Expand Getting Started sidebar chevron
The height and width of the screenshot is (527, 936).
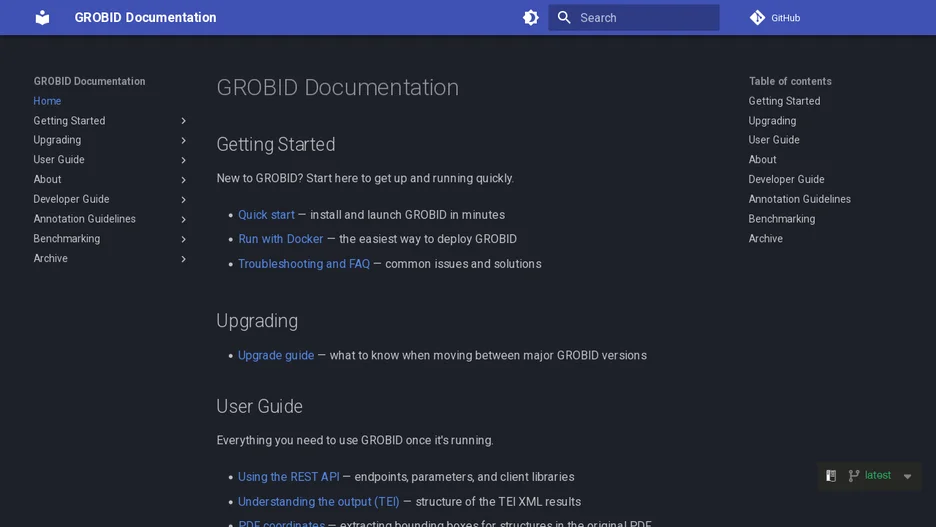coord(183,121)
